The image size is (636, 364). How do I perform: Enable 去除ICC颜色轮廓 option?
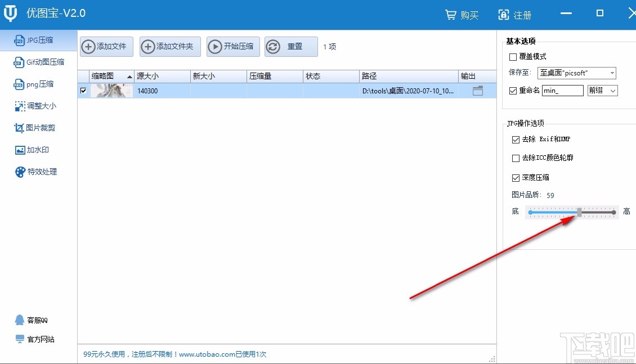tap(516, 158)
